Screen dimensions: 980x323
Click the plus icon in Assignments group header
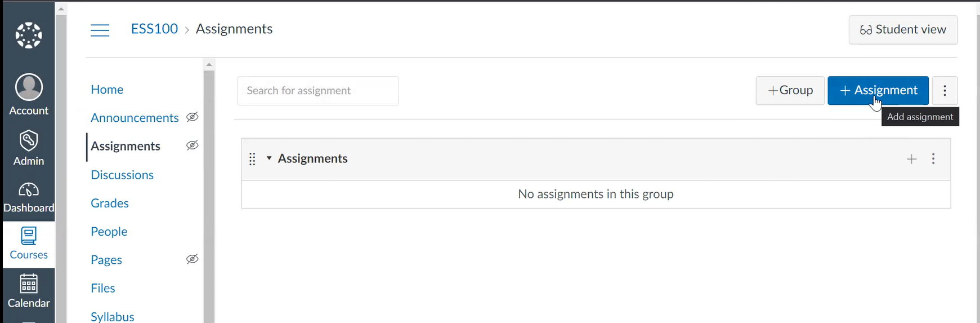[912, 159]
